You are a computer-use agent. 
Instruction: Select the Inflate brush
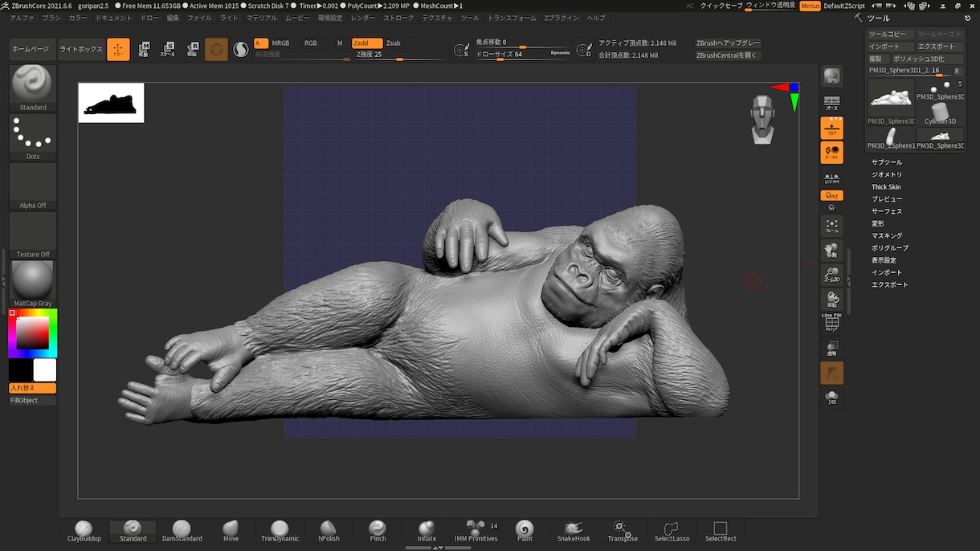[x=427, y=531]
